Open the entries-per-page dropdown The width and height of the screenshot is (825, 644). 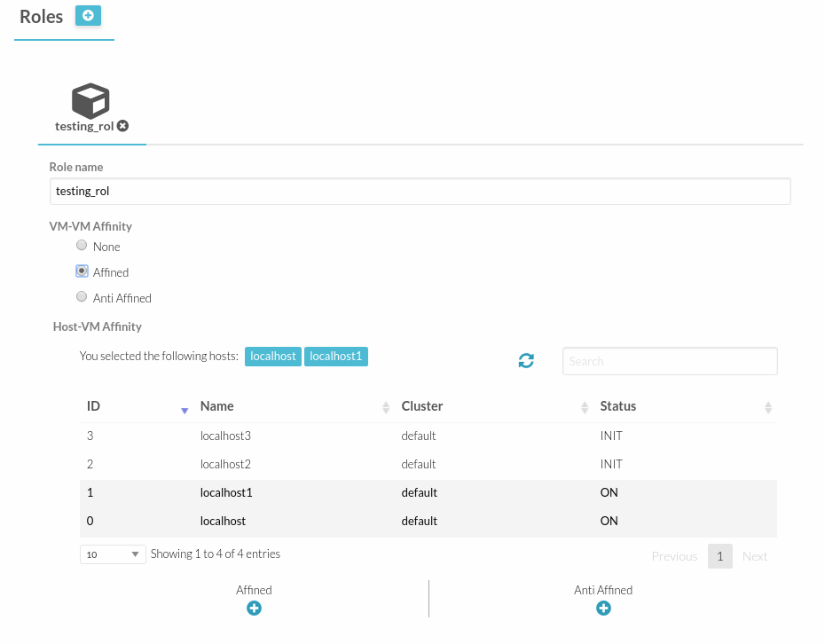[113, 554]
